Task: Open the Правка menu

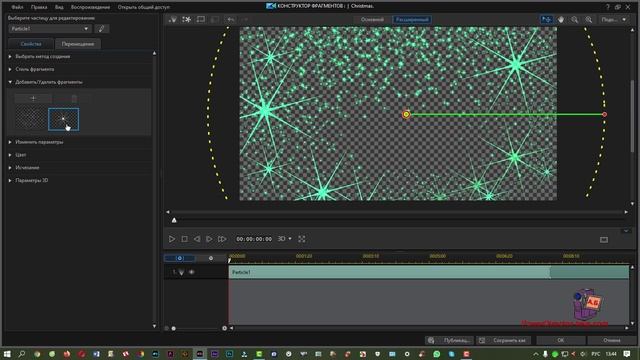Action: 39,7
